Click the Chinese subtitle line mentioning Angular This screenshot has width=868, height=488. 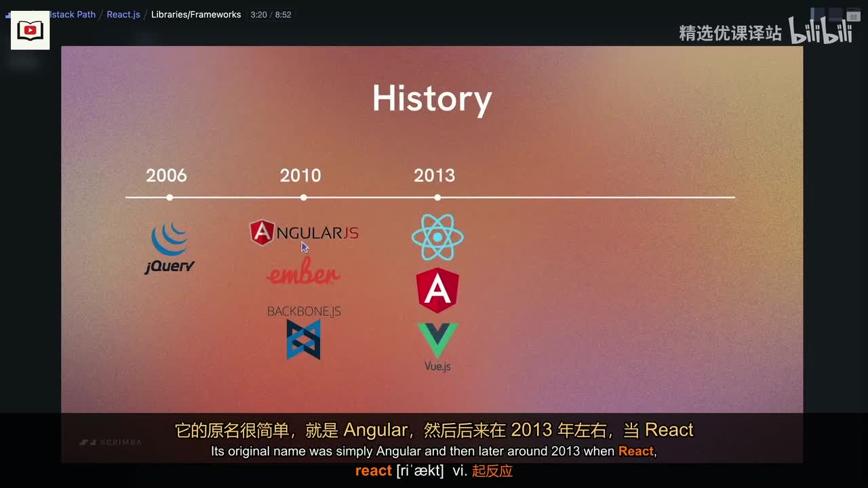point(434,430)
